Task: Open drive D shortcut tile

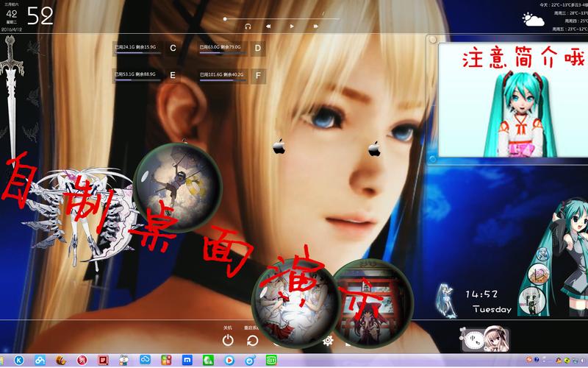Action: tap(258, 48)
